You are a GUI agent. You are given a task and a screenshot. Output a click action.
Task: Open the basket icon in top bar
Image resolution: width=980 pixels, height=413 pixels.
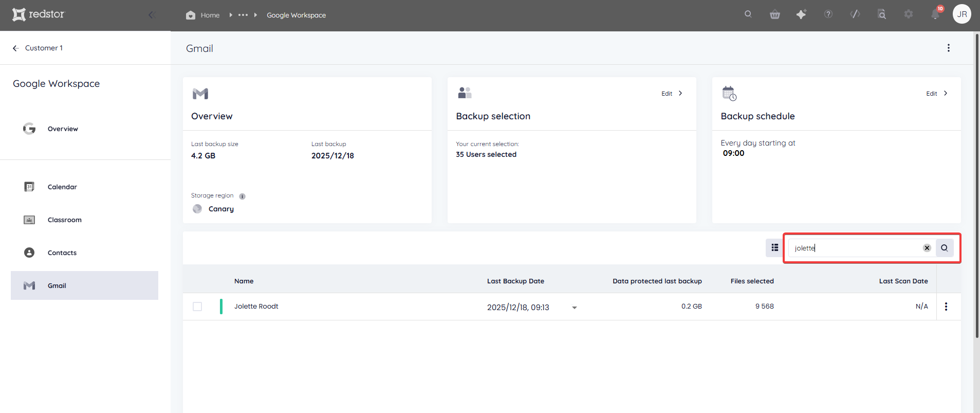(x=775, y=14)
